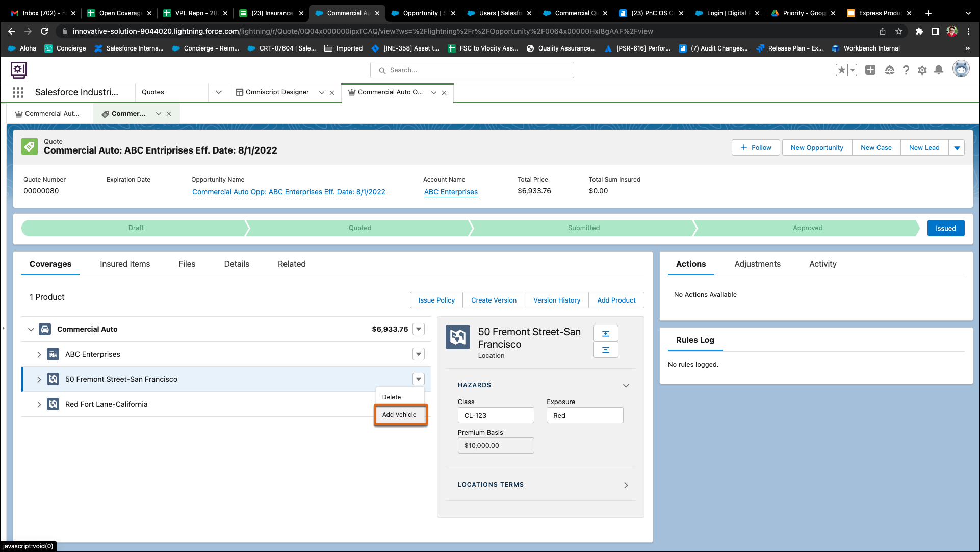The width and height of the screenshot is (980, 552).
Task: Collapse the Hazards section
Action: pyautogui.click(x=626, y=385)
